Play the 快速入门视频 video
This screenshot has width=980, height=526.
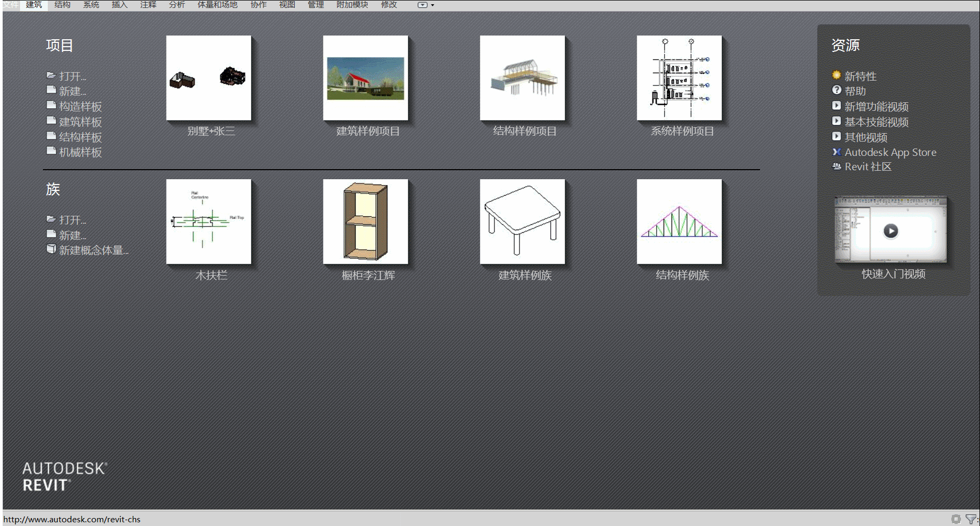click(890, 231)
